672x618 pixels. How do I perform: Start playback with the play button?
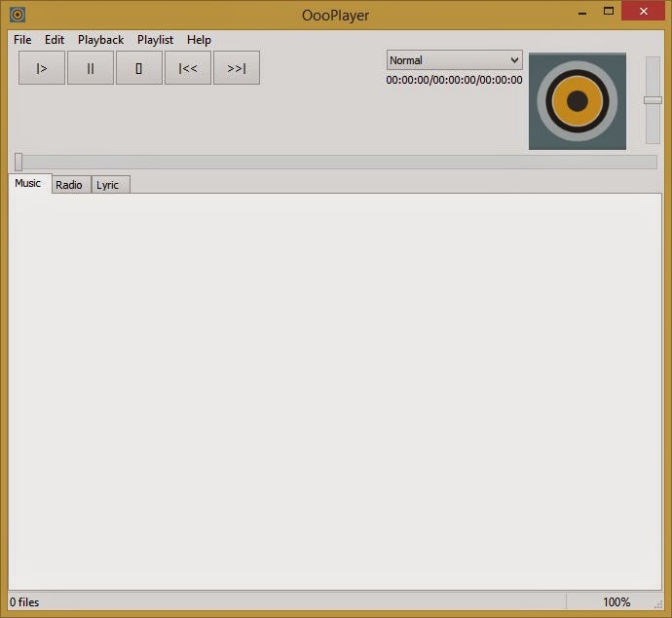42,68
